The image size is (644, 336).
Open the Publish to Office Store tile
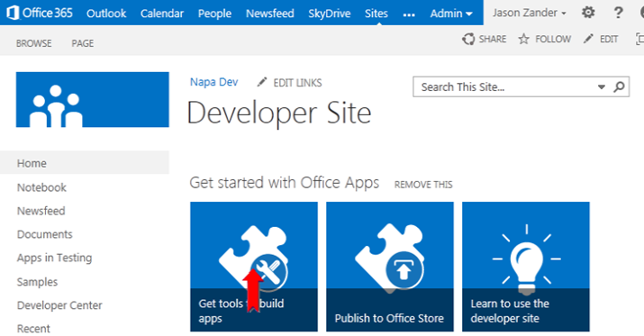point(390,267)
